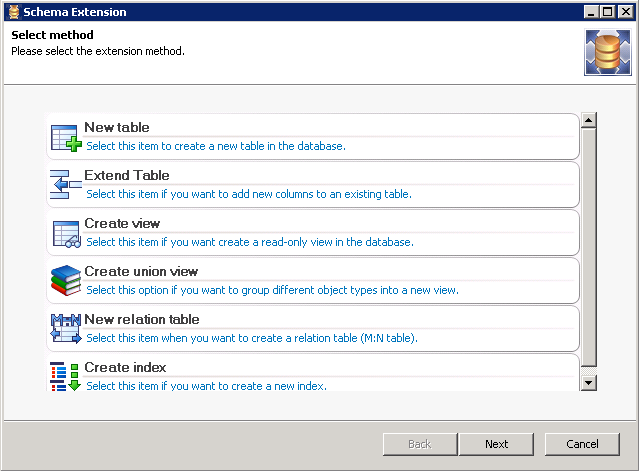Click 'create a new index' description
The width and height of the screenshot is (639, 471).
207,386
